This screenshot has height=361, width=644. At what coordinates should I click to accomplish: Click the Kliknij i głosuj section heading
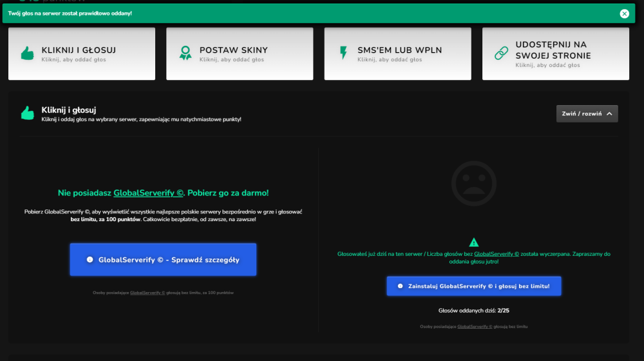[69, 110]
